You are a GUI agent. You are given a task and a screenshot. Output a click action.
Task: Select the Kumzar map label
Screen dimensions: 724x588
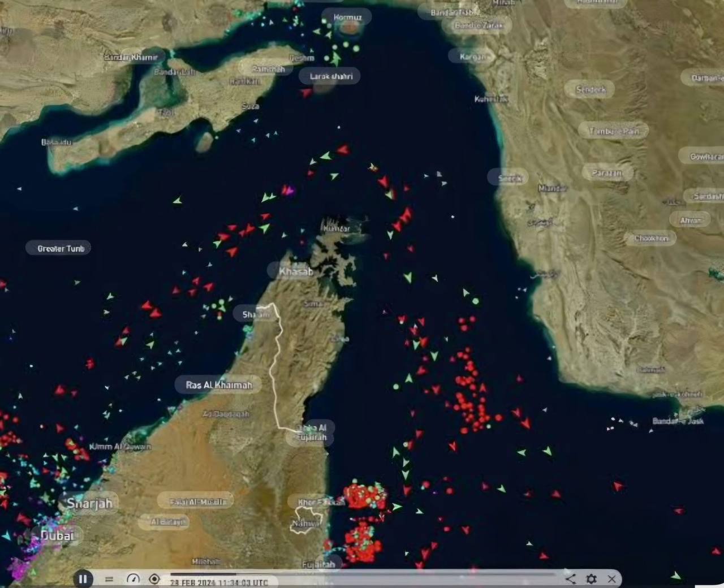tap(336, 228)
